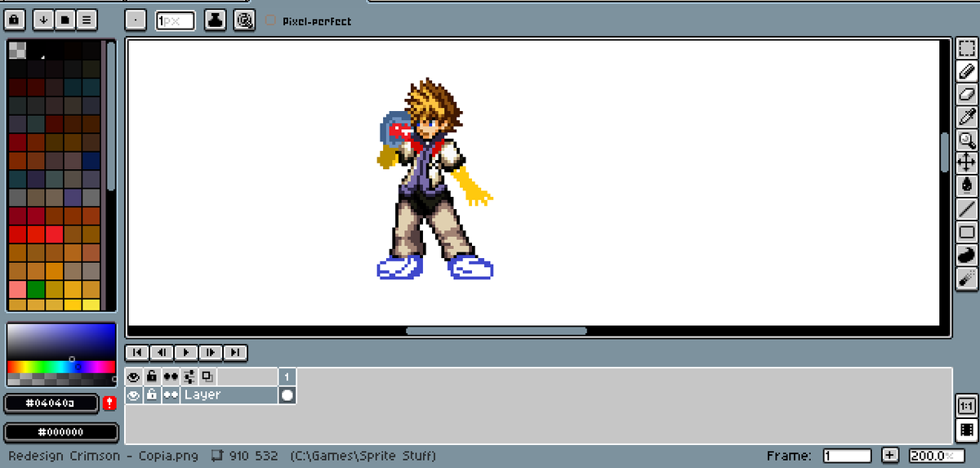Viewport: 980px width, 468px height.
Task: Enable the Pixel-perfect checkbox
Action: (x=271, y=20)
